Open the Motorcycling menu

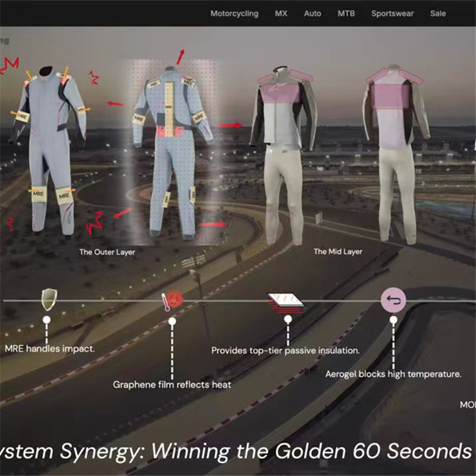234,14
